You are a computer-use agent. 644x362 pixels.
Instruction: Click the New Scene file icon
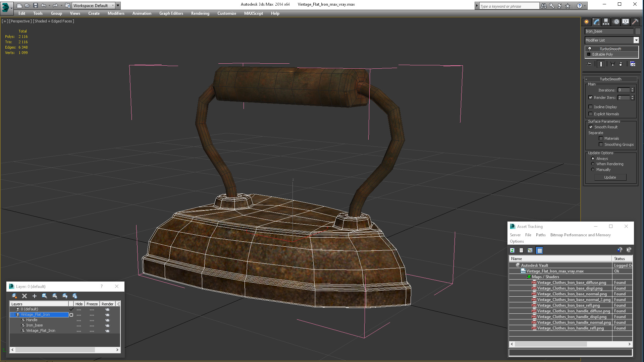coord(19,5)
